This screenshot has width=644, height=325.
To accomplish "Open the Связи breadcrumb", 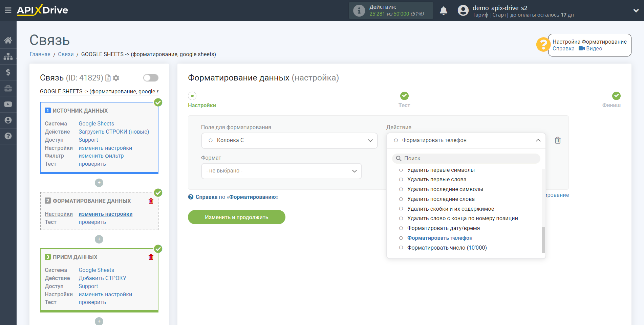I will (66, 54).
